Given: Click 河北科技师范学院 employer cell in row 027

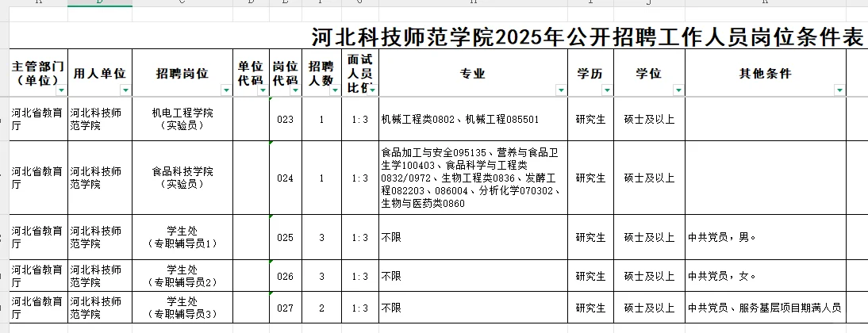Looking at the screenshot, I should tap(100, 308).
